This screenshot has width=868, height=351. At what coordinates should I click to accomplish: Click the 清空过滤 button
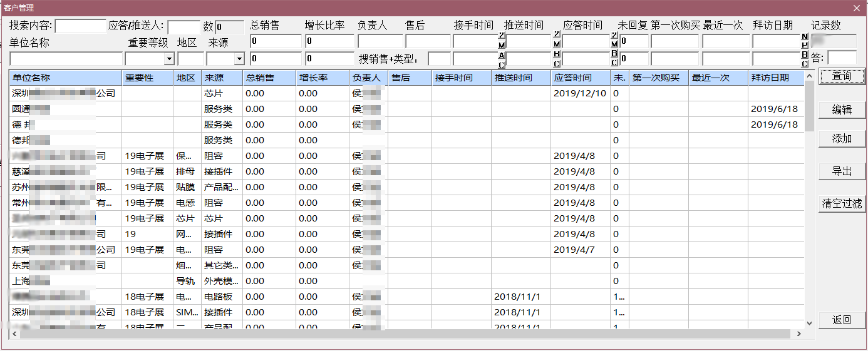(x=842, y=203)
